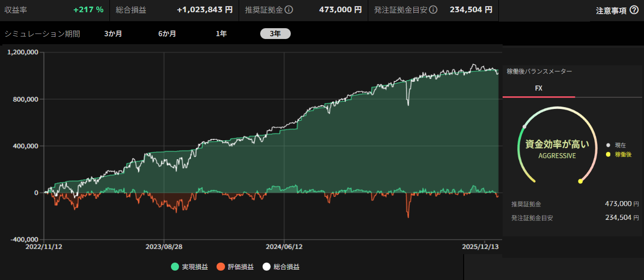Switch simulation period to 3か月

coord(113,34)
